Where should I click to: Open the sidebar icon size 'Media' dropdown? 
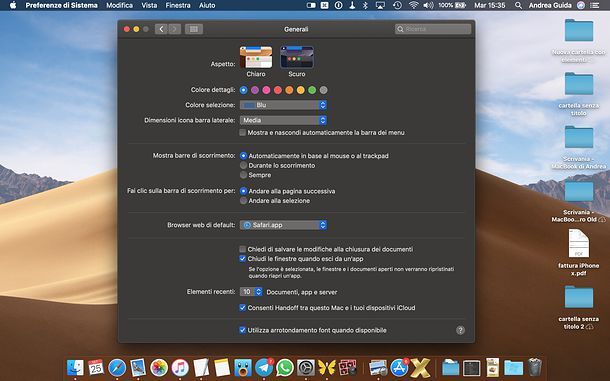pyautogui.click(x=283, y=120)
